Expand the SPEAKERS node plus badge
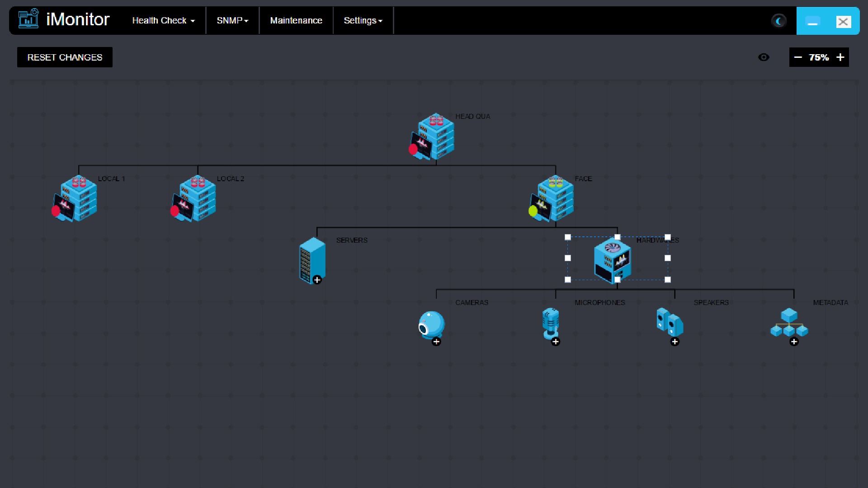Viewport: 868px width, 488px height. (x=675, y=342)
